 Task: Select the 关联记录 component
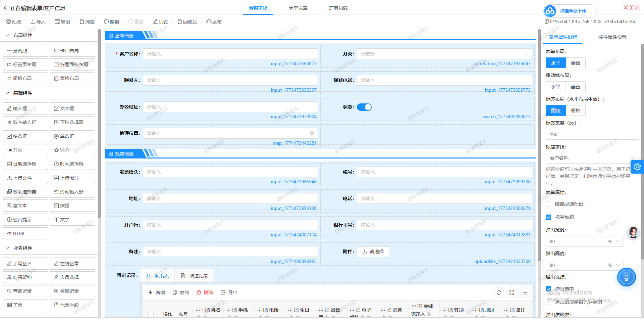click(x=72, y=291)
